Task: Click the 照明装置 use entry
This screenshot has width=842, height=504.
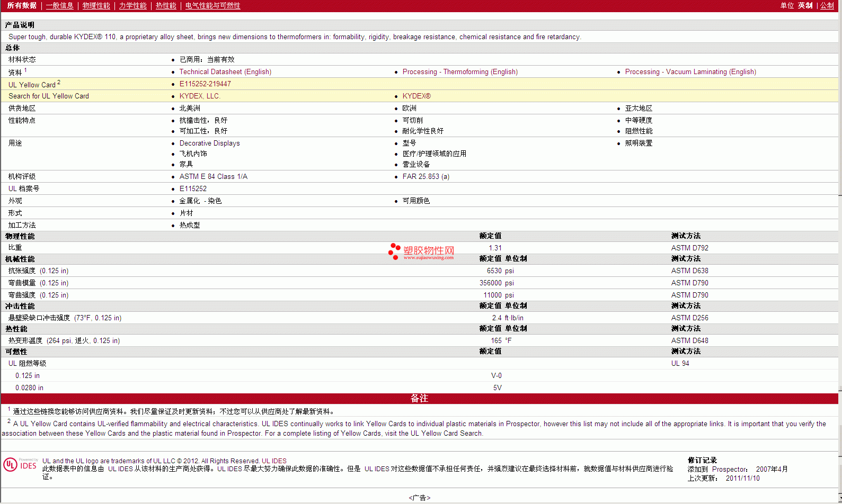Action: [x=639, y=143]
